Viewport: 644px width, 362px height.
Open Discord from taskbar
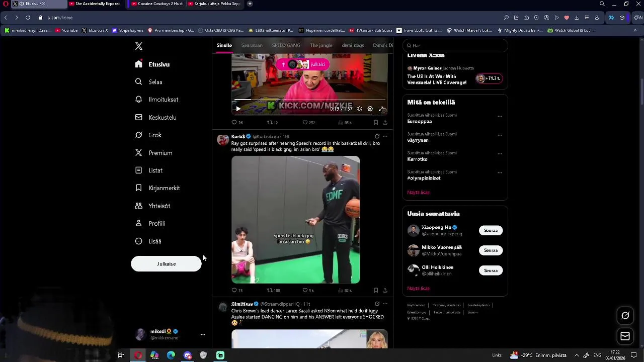(188, 355)
